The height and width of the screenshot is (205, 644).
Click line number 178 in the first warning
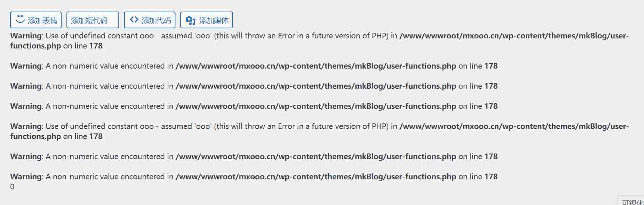96,46
